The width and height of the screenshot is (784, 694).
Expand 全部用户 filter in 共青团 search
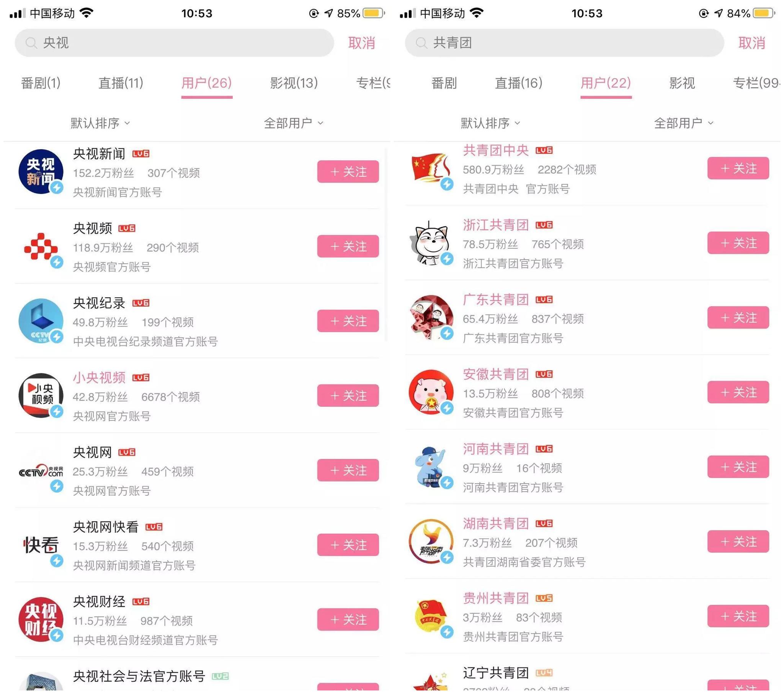click(x=683, y=123)
